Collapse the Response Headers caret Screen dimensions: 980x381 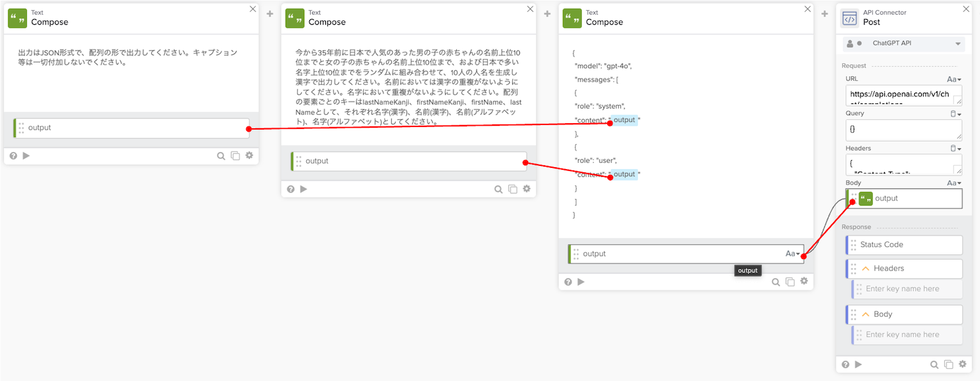[x=866, y=269]
